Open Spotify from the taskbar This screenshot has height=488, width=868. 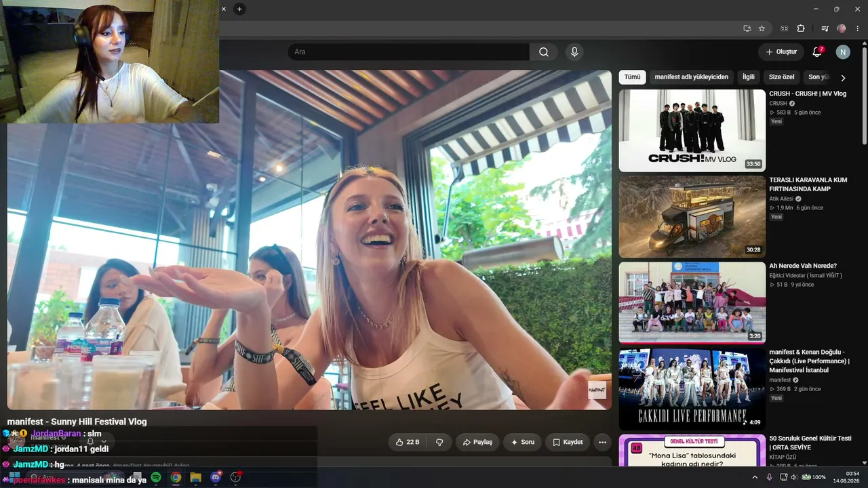(156, 477)
